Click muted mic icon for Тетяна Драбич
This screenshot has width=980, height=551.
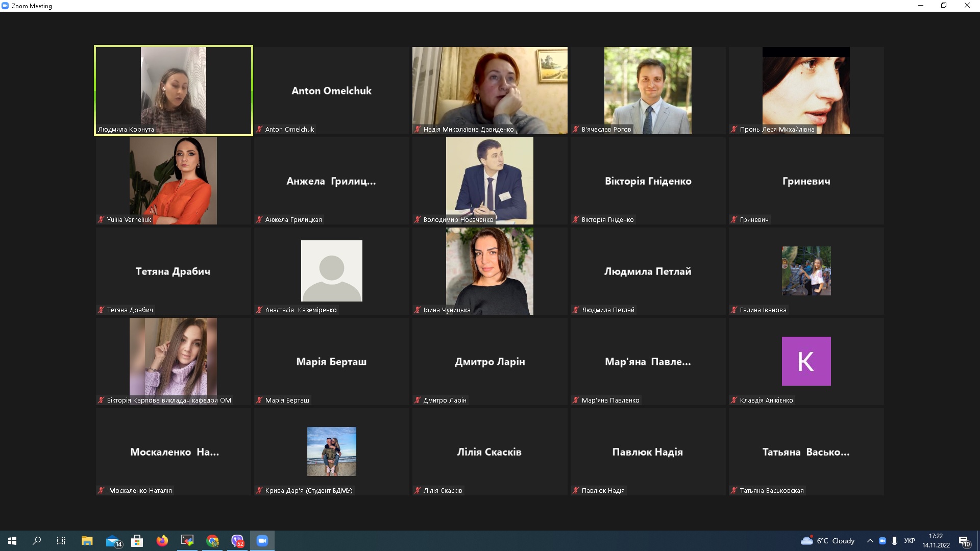click(101, 310)
